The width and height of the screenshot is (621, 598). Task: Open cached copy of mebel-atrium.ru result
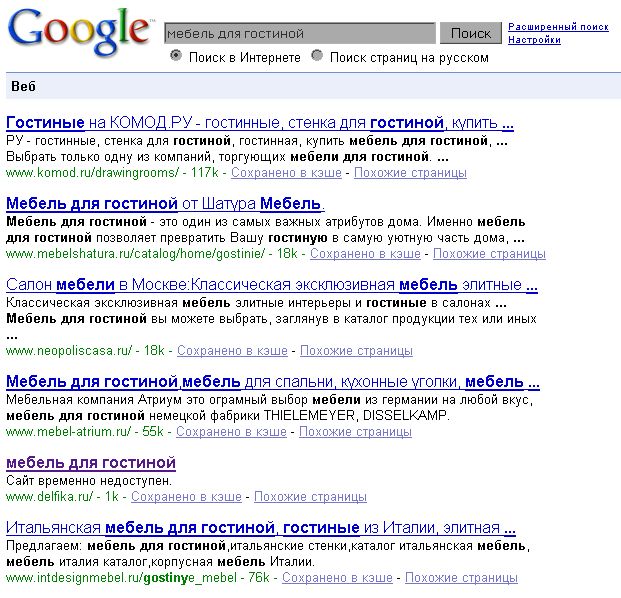[231, 432]
